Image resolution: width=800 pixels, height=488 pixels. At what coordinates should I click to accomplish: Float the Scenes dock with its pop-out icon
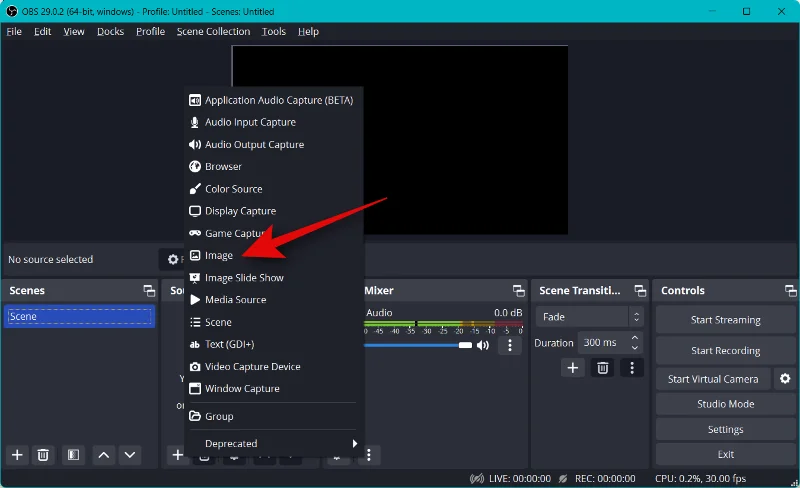(149, 290)
